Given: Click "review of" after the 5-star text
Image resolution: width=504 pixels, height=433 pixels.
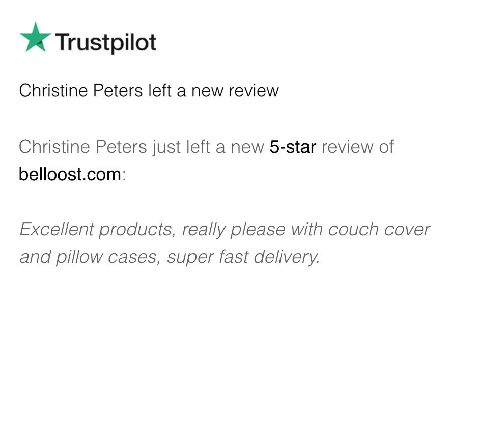Looking at the screenshot, I should 357,147.
